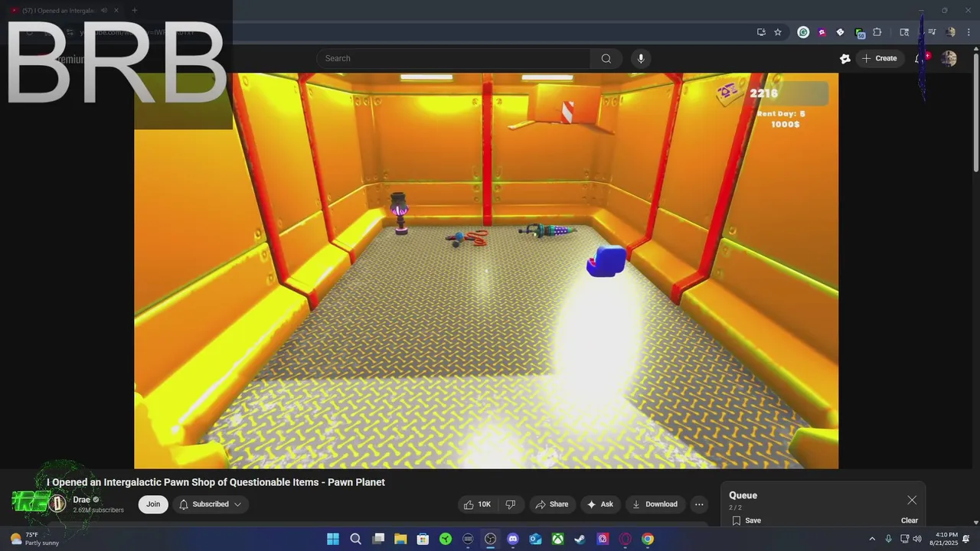This screenshot has height=551, width=980.
Task: Open Chrome profile avatar in toolbar
Action: click(x=951, y=32)
